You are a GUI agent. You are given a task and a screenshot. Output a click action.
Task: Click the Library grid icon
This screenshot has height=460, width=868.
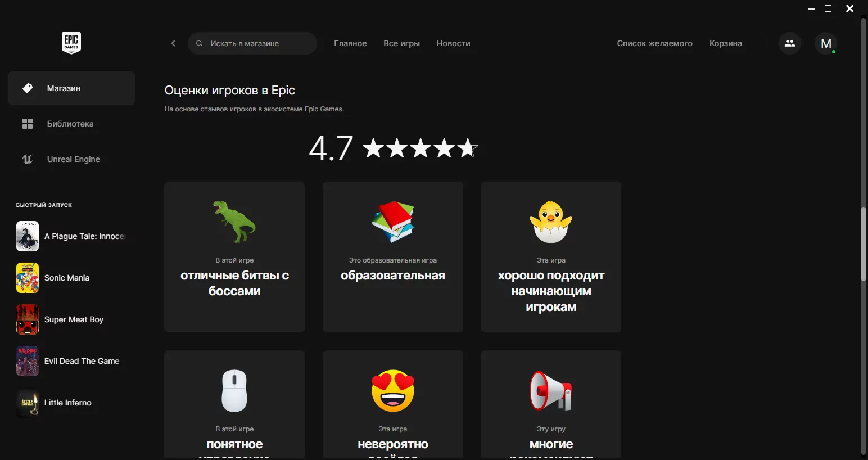click(x=28, y=124)
